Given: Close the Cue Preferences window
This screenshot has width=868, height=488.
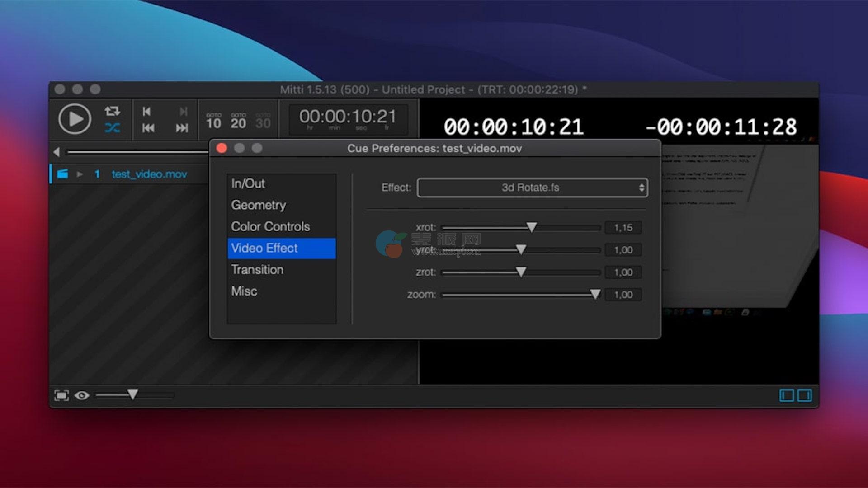Looking at the screenshot, I should [x=222, y=148].
